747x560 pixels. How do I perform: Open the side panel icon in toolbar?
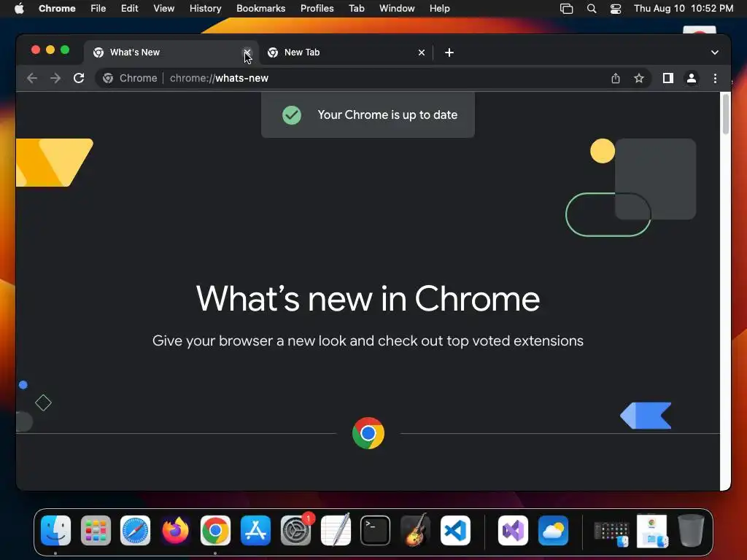pos(668,78)
